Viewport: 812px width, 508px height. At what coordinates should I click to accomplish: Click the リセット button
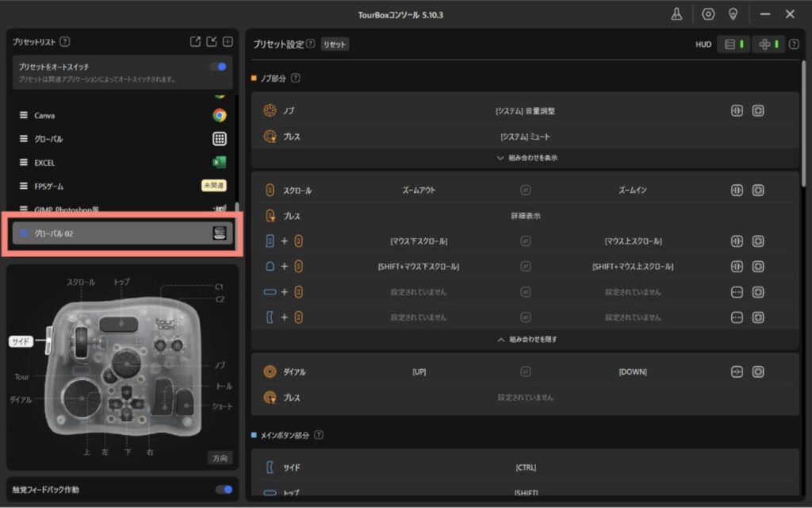(335, 44)
